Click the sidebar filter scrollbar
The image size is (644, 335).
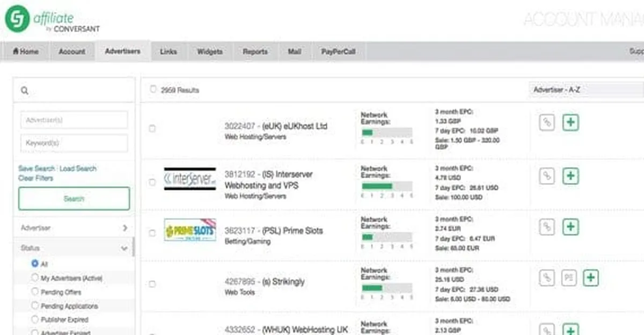(133, 247)
